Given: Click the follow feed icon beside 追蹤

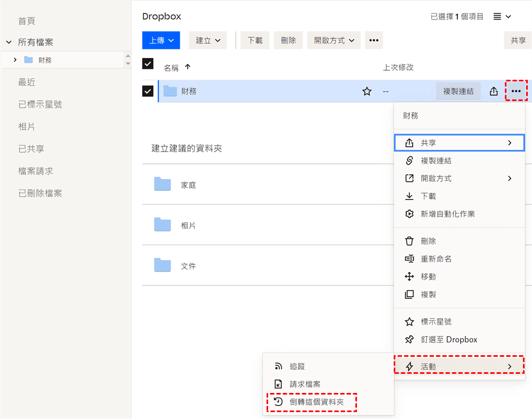Looking at the screenshot, I should (x=278, y=366).
